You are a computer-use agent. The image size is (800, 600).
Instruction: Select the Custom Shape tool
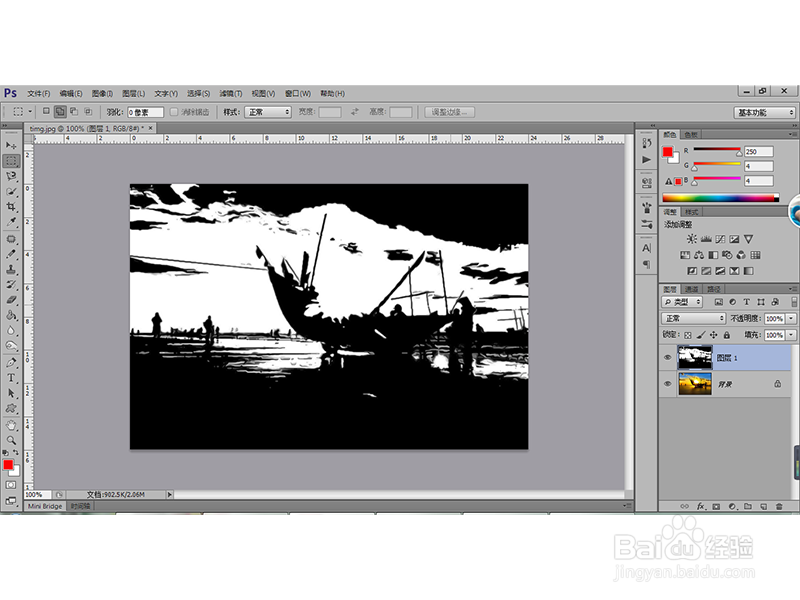11,409
